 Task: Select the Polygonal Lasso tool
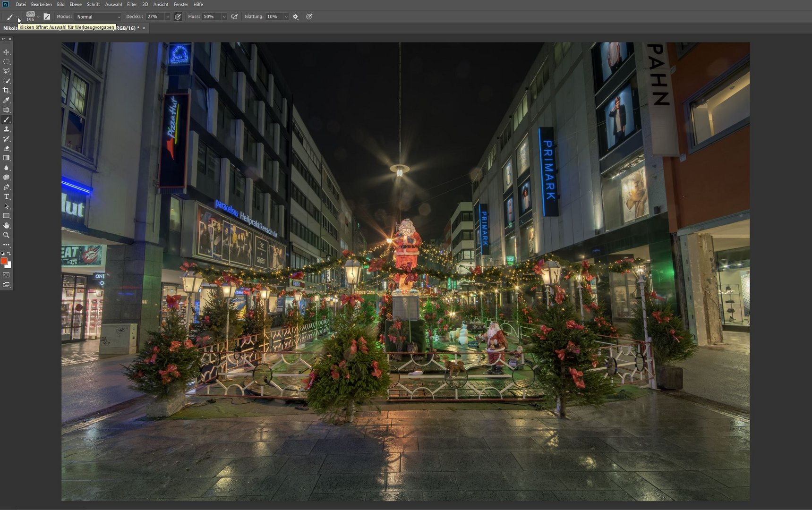tap(6, 71)
